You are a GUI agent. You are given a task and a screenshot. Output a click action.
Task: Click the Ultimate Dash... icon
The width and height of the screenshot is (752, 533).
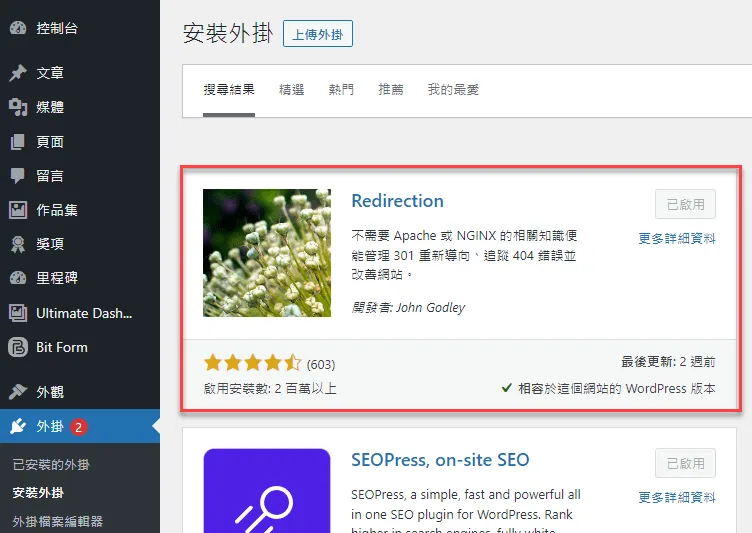click(x=18, y=313)
